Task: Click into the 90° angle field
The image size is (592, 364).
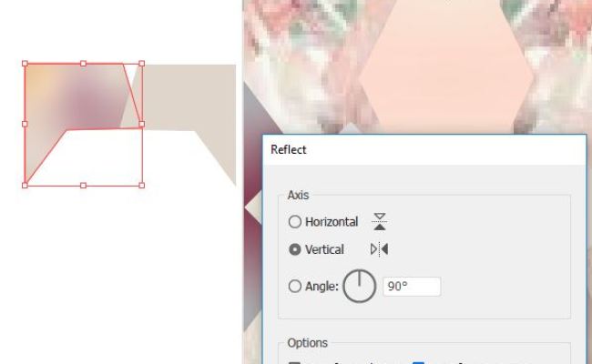Action: click(412, 287)
